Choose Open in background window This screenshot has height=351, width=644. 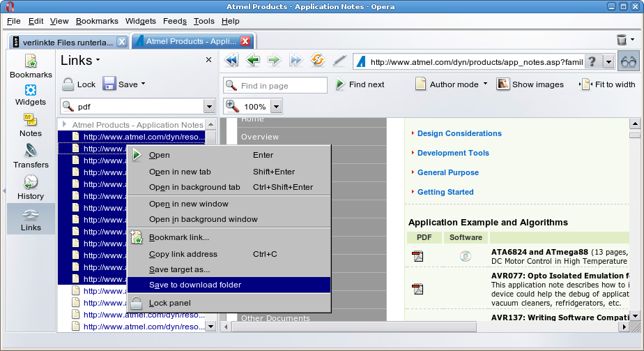(229, 220)
